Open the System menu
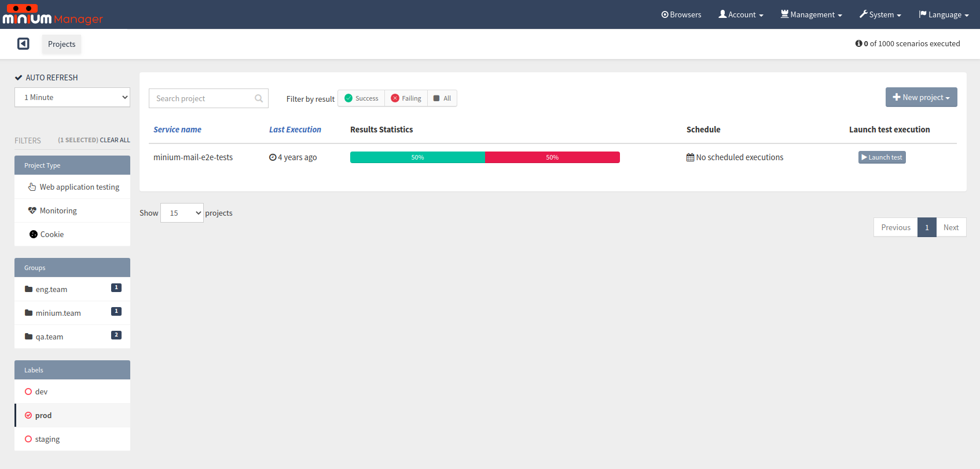 click(880, 14)
